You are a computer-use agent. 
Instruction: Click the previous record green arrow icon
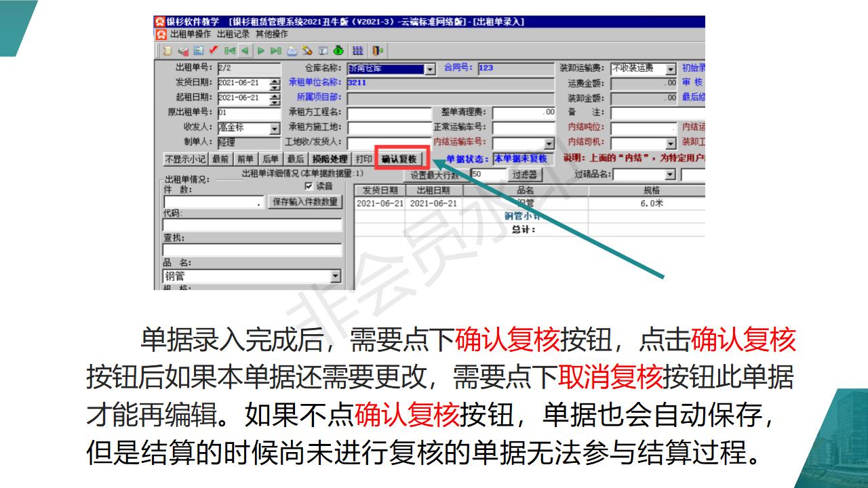click(244, 50)
